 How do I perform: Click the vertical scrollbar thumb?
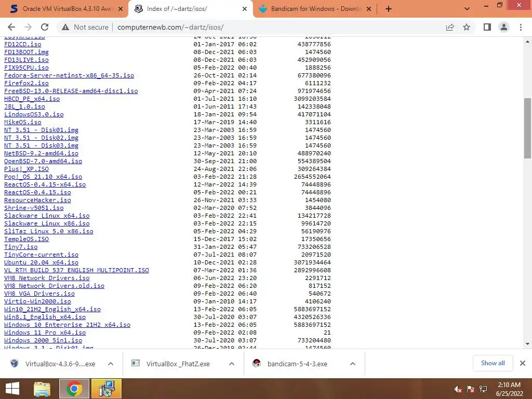tap(528, 128)
